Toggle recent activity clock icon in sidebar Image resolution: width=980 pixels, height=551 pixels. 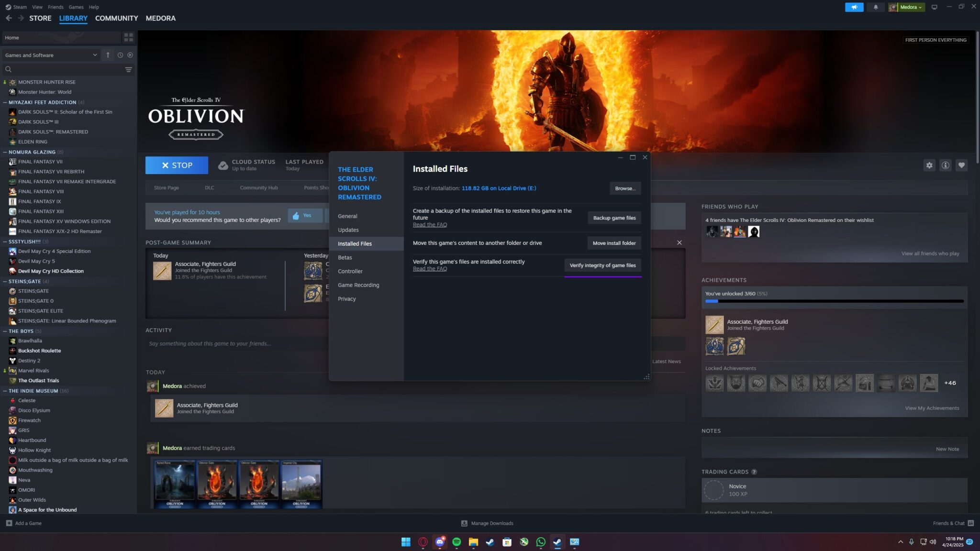pyautogui.click(x=120, y=55)
